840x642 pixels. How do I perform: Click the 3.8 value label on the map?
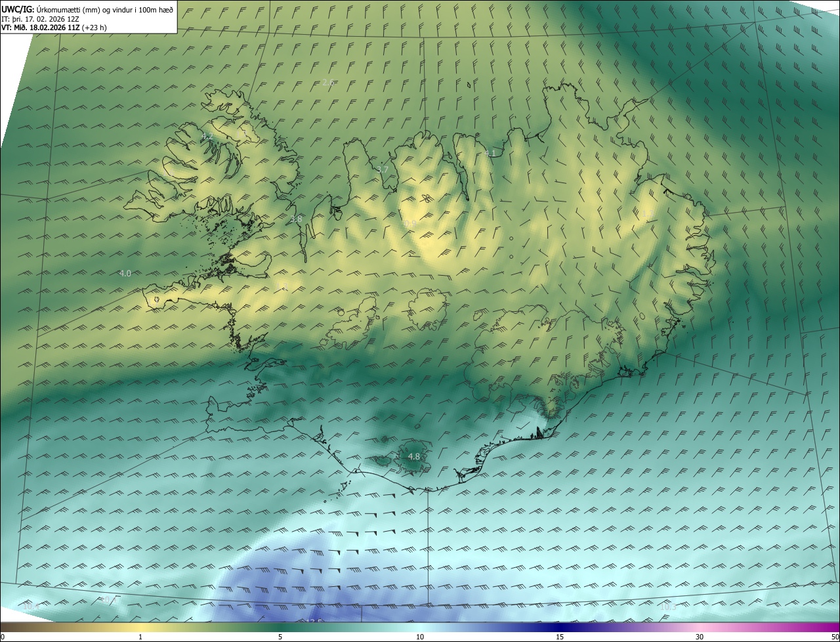click(x=296, y=219)
